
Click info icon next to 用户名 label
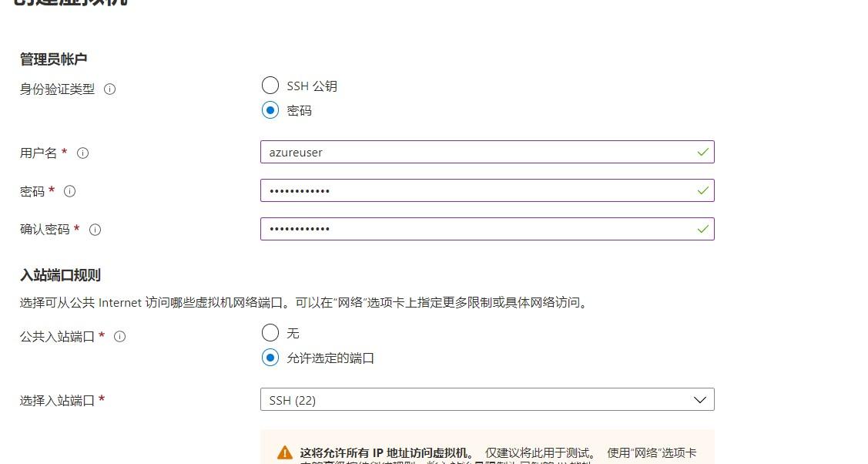(83, 153)
